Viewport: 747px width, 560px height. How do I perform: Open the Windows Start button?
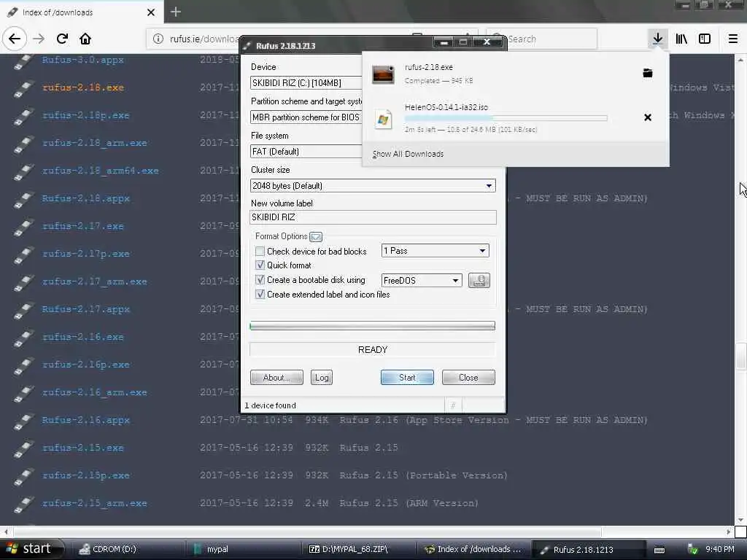tap(32, 548)
